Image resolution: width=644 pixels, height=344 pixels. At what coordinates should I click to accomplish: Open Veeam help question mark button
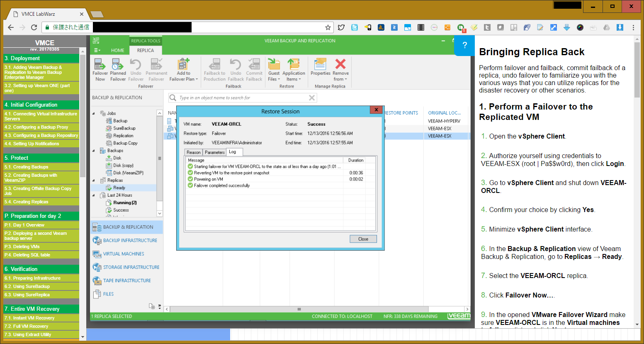464,45
